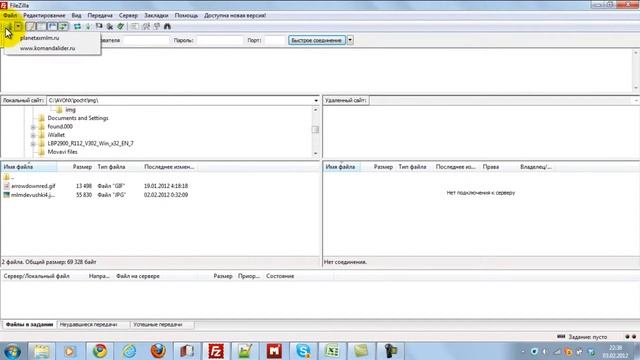Focus the Пароль input field
This screenshot has width=640, height=360.
point(220,40)
